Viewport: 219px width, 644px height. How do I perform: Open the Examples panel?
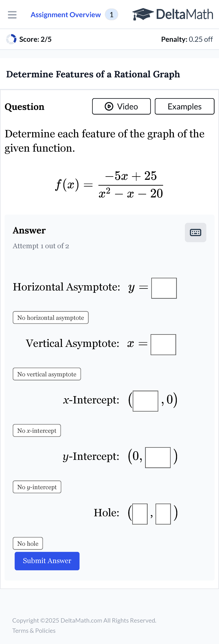pyautogui.click(x=184, y=106)
